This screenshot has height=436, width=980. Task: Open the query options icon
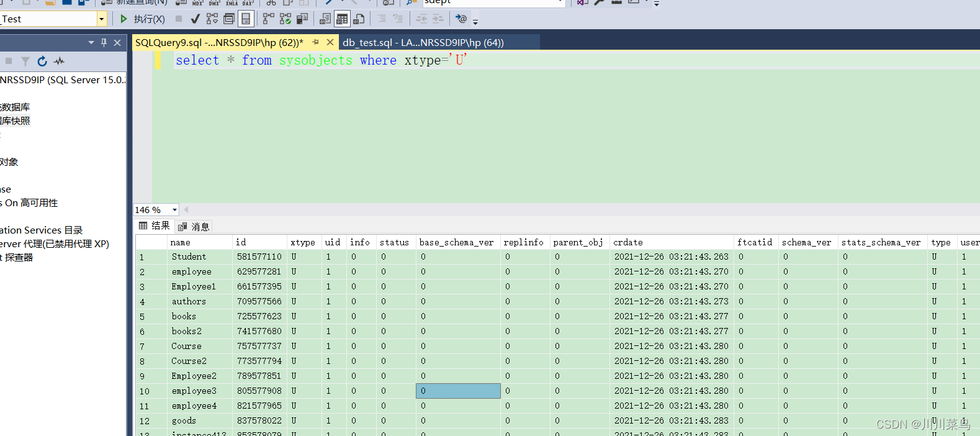(229, 19)
